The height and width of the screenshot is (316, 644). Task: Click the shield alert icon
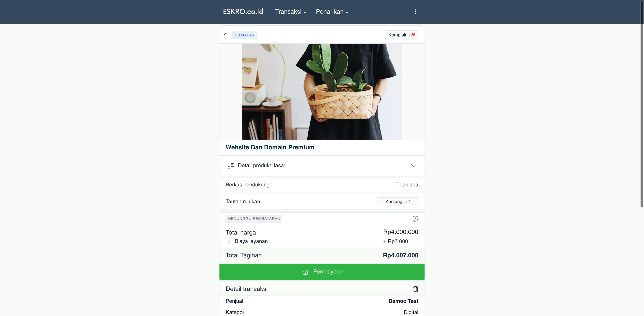tap(415, 219)
